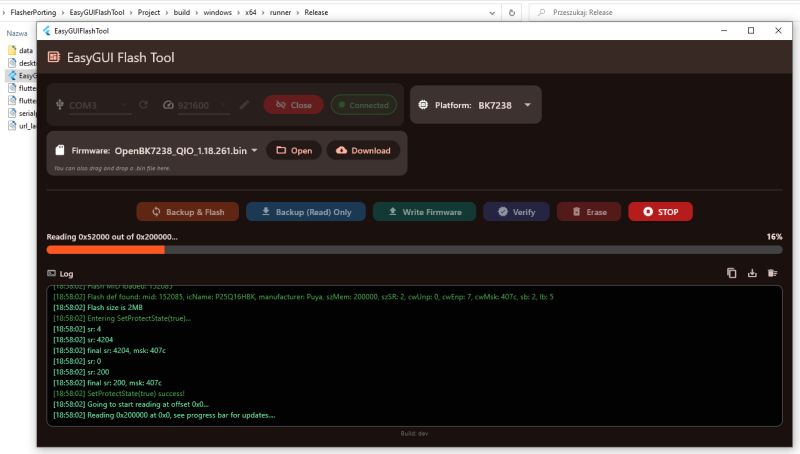
Task: Click the runner breadcrumb in Explorer
Action: point(280,12)
